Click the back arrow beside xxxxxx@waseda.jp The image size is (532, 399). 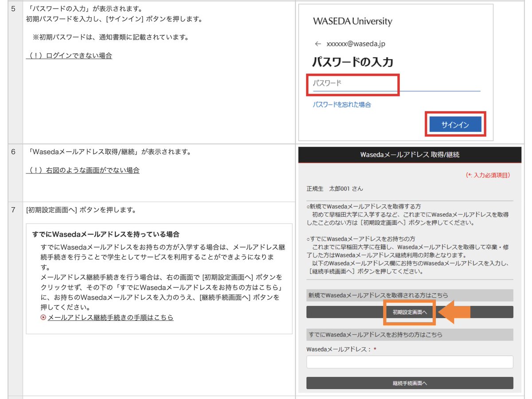coord(317,44)
